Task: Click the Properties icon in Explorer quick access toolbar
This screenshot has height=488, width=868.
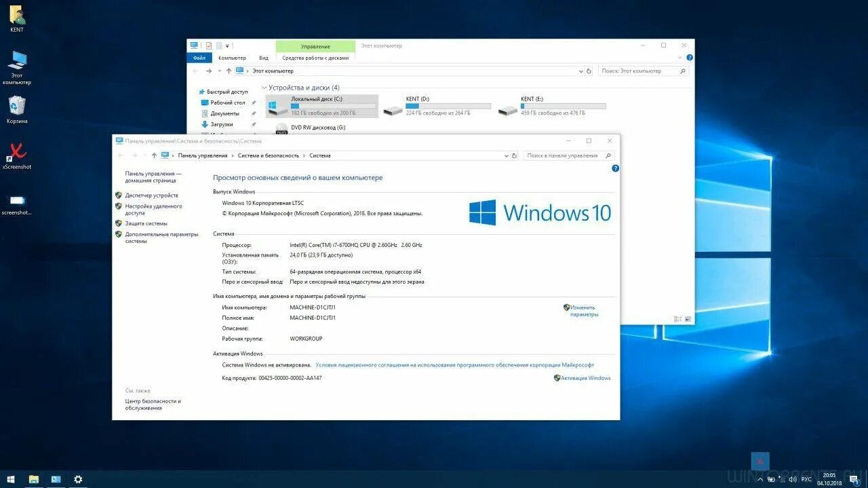Action: tap(209, 45)
